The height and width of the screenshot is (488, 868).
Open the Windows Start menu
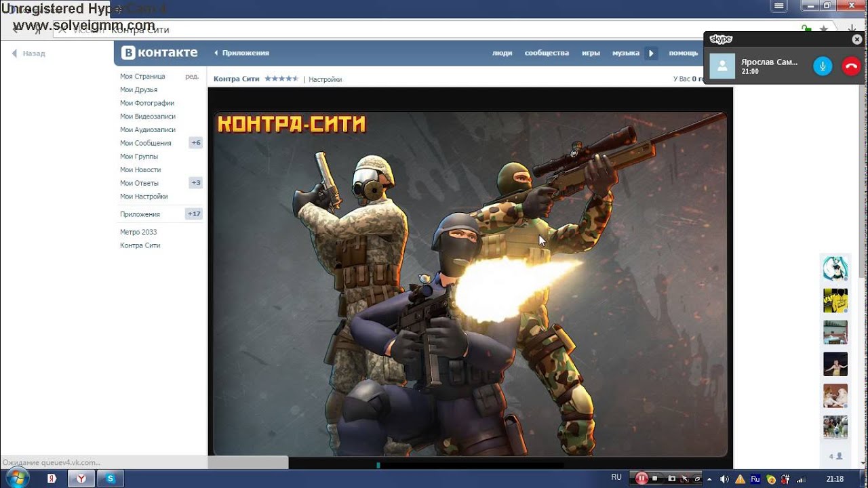tap(16, 478)
